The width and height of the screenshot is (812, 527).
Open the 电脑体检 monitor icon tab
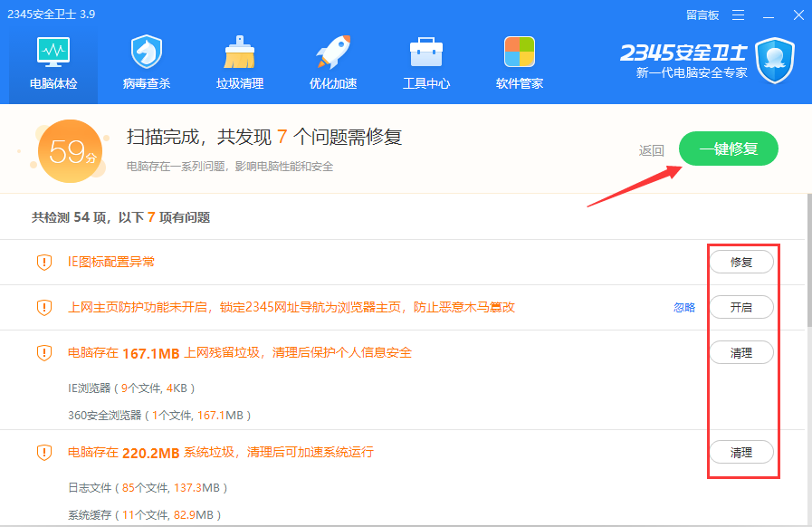(x=53, y=52)
